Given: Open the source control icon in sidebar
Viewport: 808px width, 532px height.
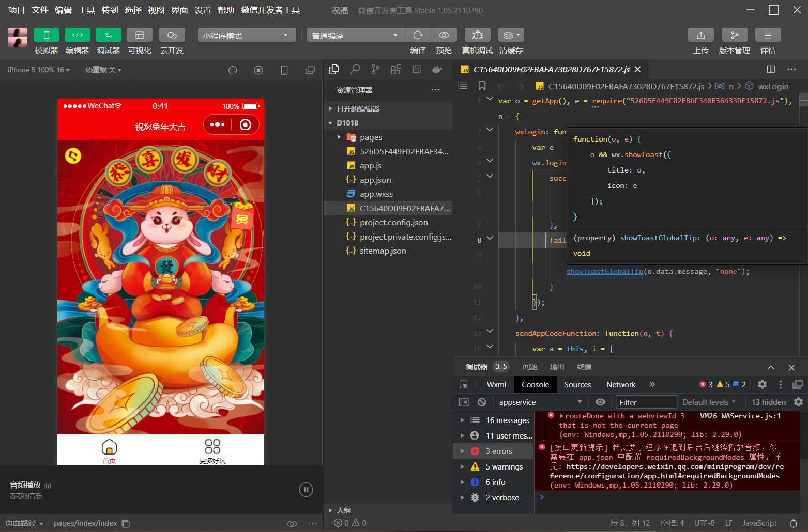Looking at the screenshot, I should coord(375,69).
